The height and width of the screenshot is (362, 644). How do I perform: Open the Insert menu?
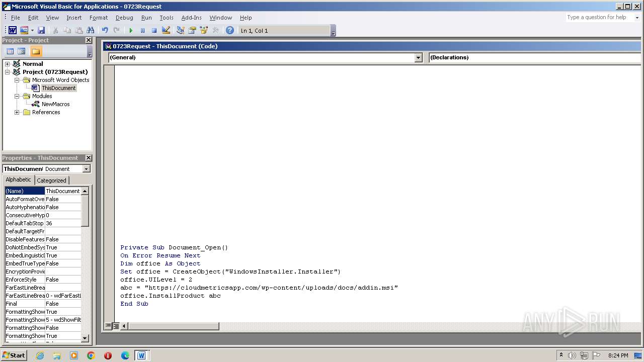74,18
